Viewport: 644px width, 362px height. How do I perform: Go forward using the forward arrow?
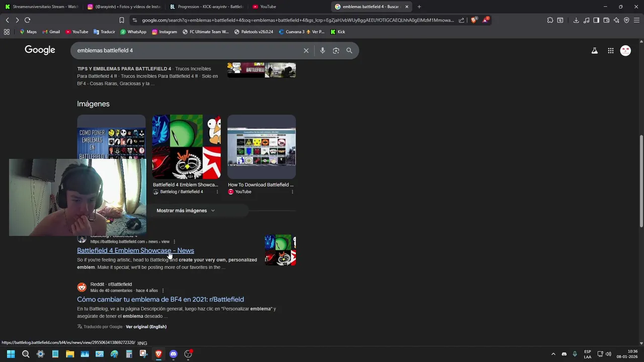pyautogui.click(x=17, y=20)
